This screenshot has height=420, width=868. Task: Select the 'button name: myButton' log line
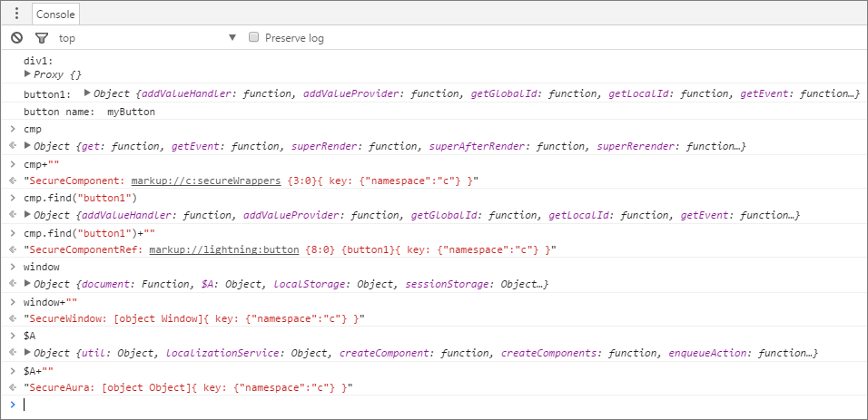(89, 112)
